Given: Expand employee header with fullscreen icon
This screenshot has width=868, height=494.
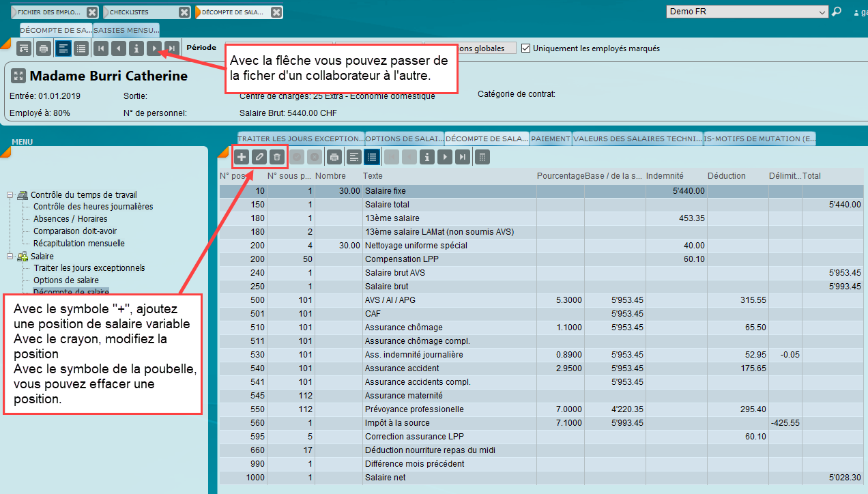Looking at the screenshot, I should (x=18, y=76).
